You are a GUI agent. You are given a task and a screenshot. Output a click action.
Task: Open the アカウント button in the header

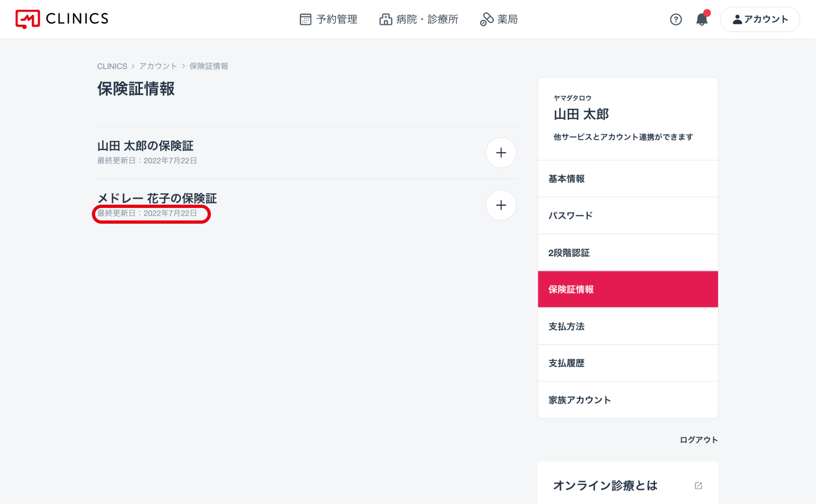(760, 19)
